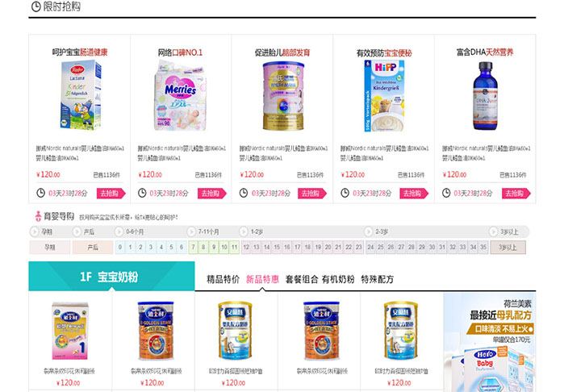Viewport: 564px width, 392px height.
Task: Select month 12 in the age selector
Action: [246, 247]
